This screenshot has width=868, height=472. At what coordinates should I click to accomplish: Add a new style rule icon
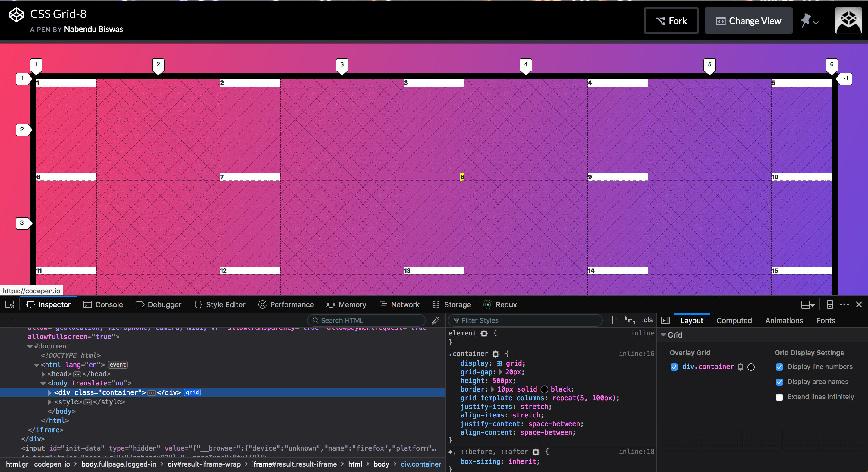coord(613,320)
